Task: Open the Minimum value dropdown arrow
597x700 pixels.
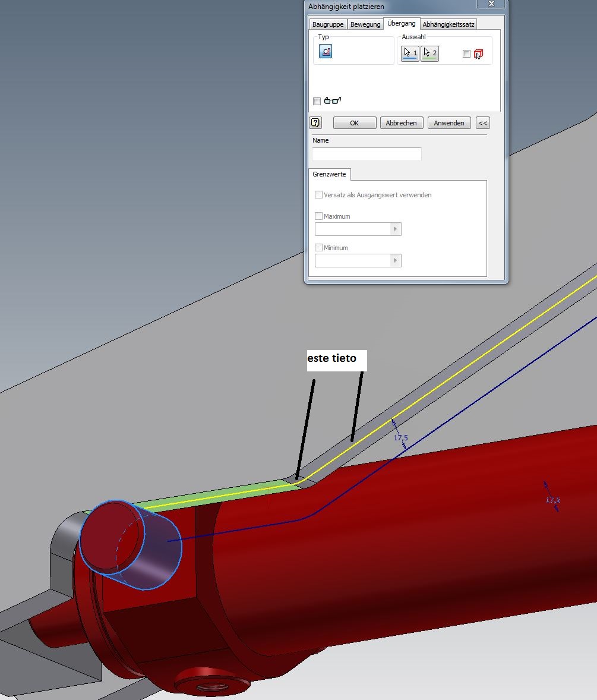Action: [395, 261]
